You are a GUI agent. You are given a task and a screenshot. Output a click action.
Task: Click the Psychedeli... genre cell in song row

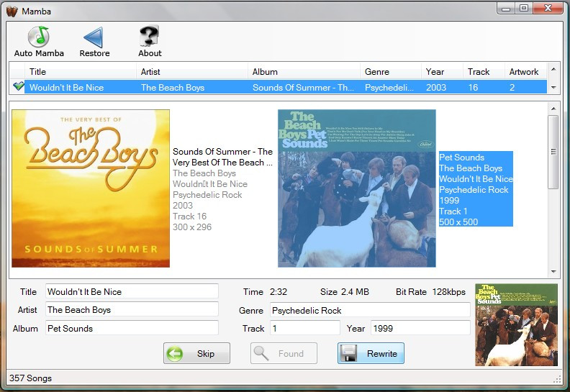389,87
